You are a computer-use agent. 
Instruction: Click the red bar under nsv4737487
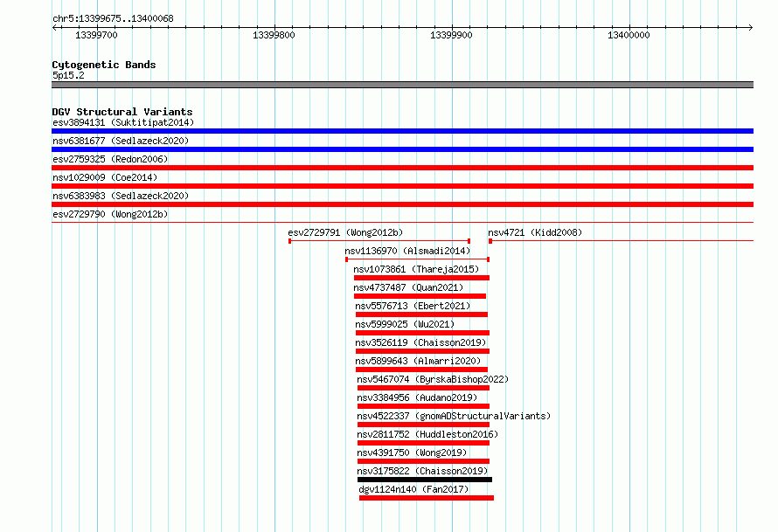click(420, 296)
